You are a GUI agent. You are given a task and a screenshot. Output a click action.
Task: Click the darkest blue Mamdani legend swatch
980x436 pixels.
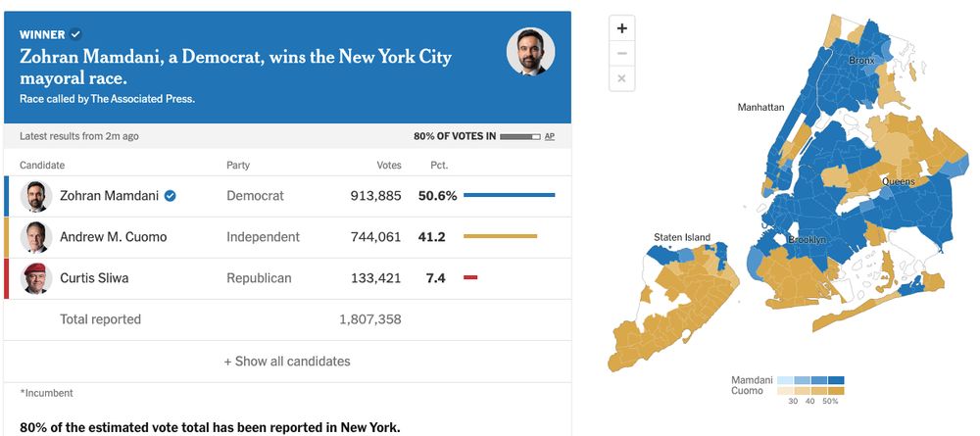pyautogui.click(x=836, y=380)
